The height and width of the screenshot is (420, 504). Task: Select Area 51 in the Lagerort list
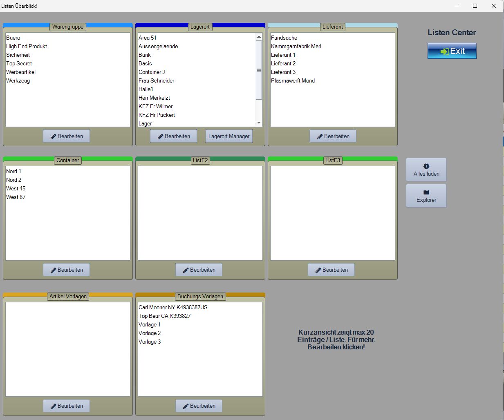tap(148, 38)
